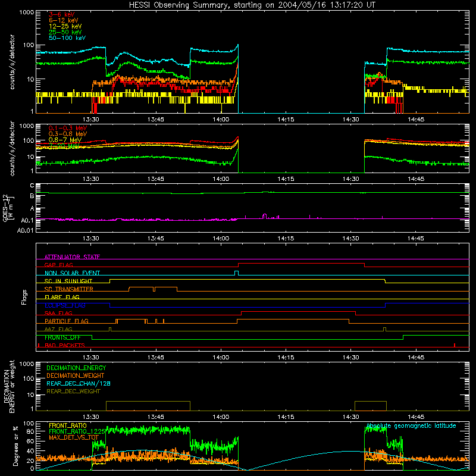Select the REAR_DEC_WEIGHT legend label
476x476 pixels.
73,392
